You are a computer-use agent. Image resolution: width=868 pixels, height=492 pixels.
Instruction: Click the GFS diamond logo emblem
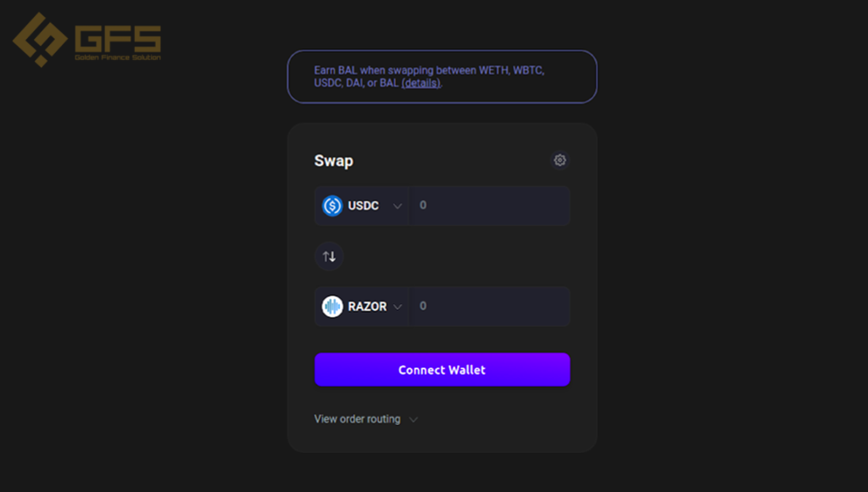pyautogui.click(x=40, y=40)
